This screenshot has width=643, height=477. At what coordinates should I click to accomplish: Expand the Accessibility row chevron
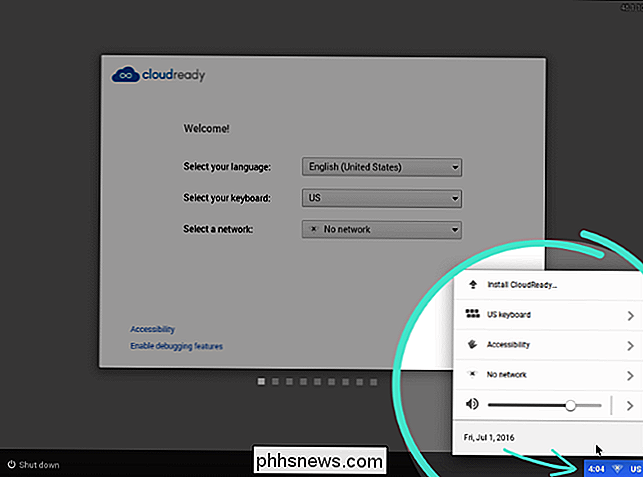[630, 346]
